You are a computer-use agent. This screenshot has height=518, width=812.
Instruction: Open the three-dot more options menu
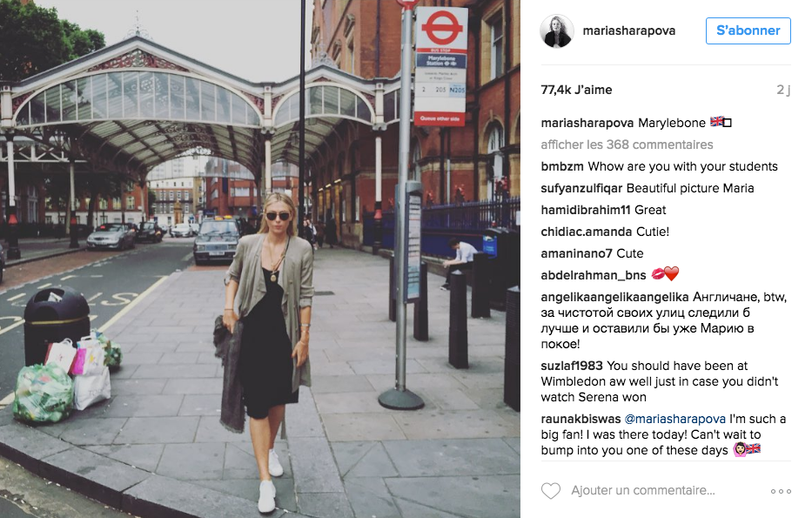[781, 491]
